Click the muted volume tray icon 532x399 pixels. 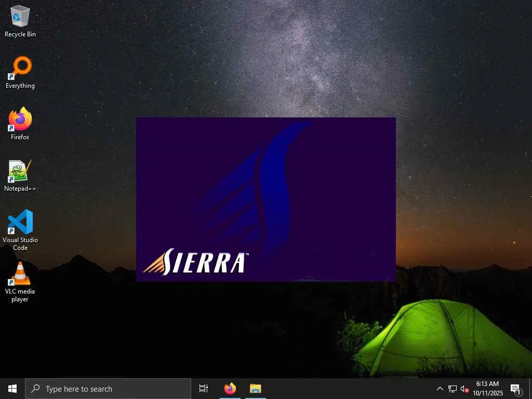pos(464,389)
